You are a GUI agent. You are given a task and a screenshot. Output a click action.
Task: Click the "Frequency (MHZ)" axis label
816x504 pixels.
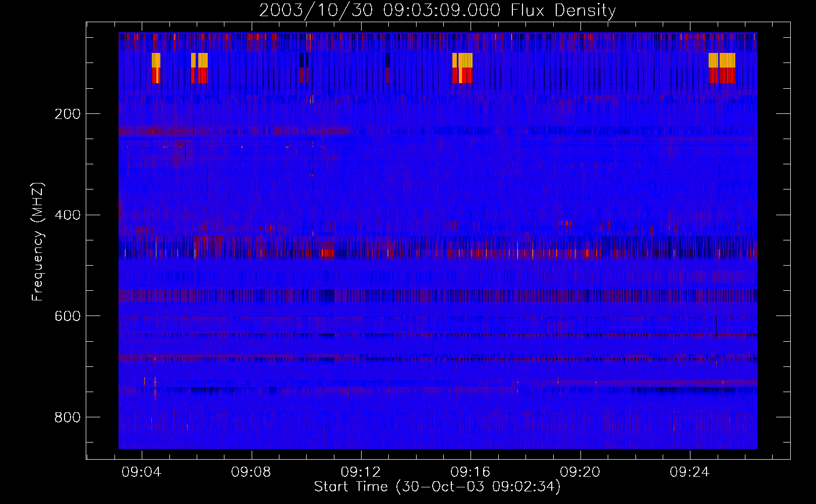coord(37,242)
